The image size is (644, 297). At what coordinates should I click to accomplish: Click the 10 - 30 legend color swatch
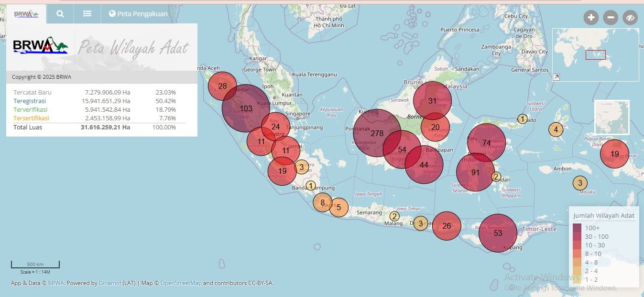coord(577,245)
